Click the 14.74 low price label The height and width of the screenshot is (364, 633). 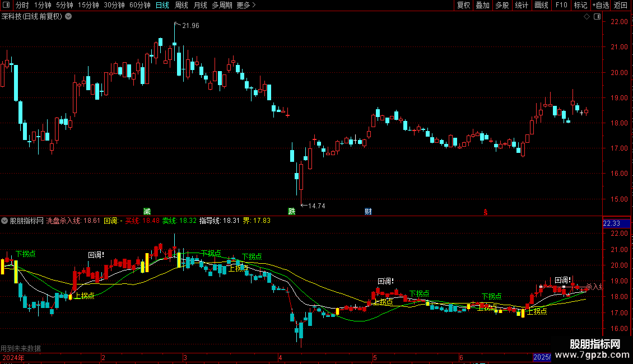tap(316, 206)
